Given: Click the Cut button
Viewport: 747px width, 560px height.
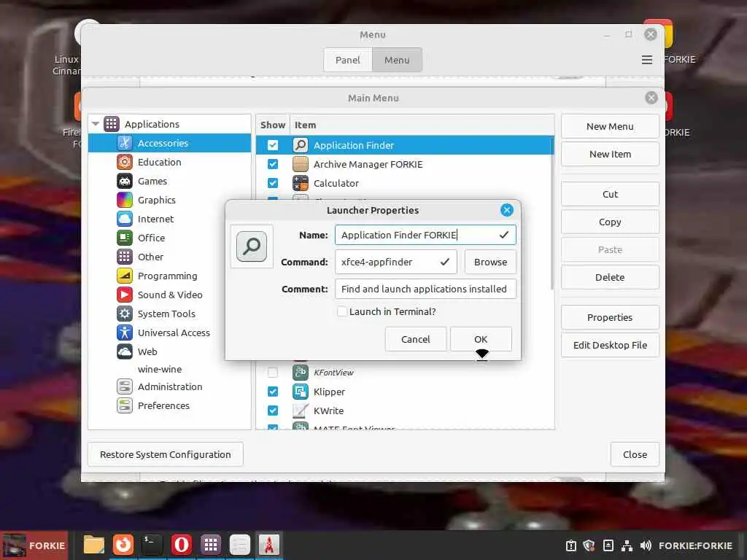Looking at the screenshot, I should pyautogui.click(x=610, y=194).
